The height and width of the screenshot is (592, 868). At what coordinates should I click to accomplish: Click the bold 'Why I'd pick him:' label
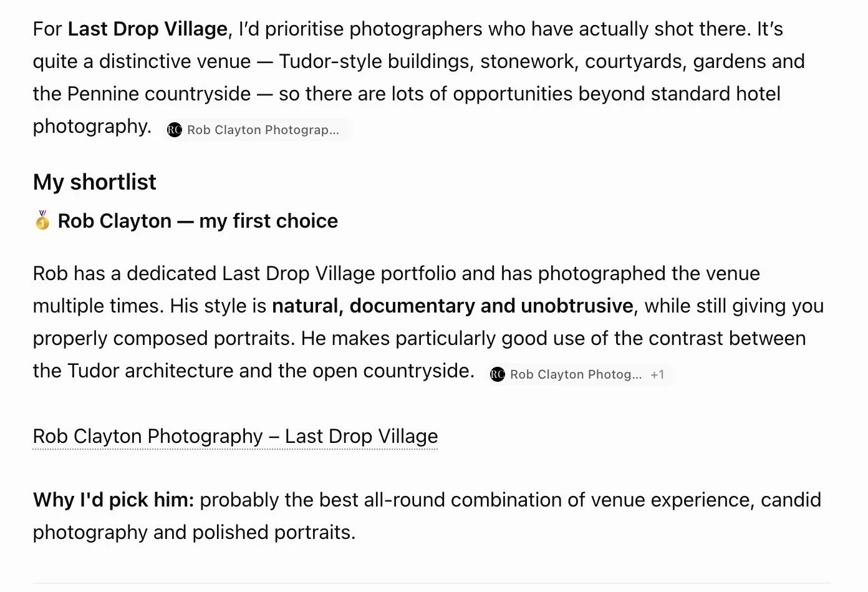point(113,500)
